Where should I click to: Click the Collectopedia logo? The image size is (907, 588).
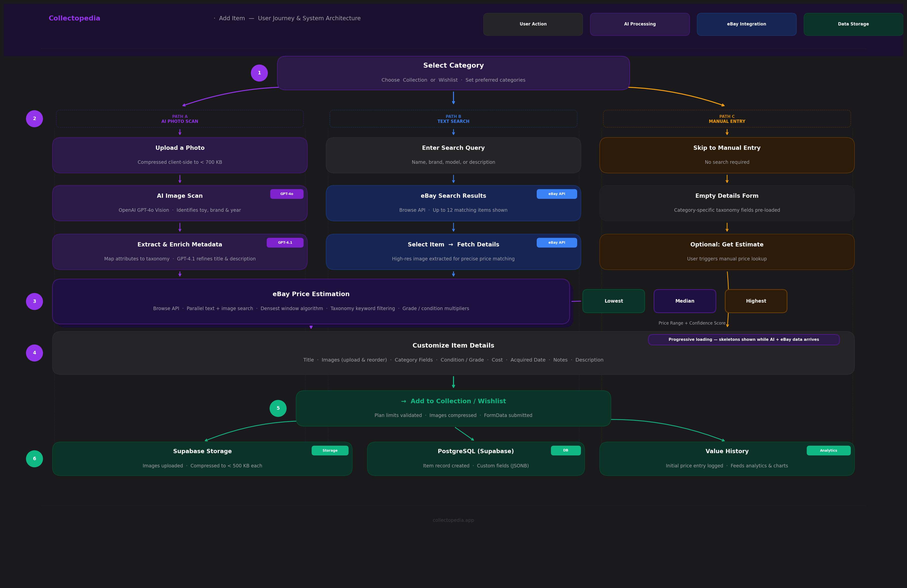74,18
